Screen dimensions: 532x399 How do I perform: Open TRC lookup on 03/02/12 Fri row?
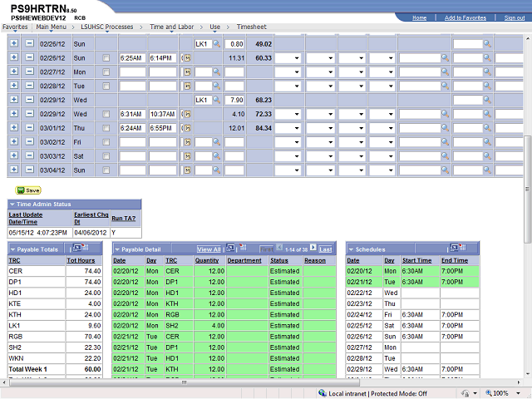click(x=216, y=141)
